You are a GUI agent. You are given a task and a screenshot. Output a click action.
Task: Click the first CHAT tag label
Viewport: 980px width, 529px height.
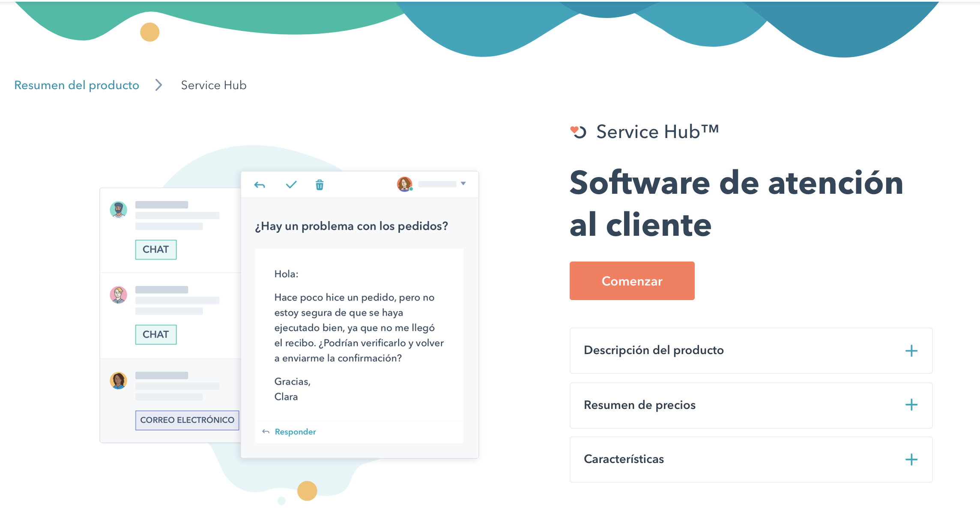[x=156, y=249]
